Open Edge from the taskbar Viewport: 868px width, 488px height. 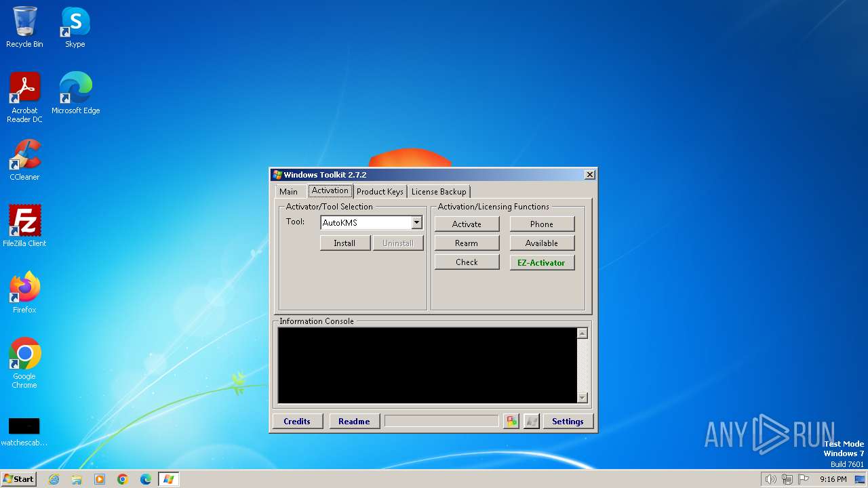coord(146,479)
